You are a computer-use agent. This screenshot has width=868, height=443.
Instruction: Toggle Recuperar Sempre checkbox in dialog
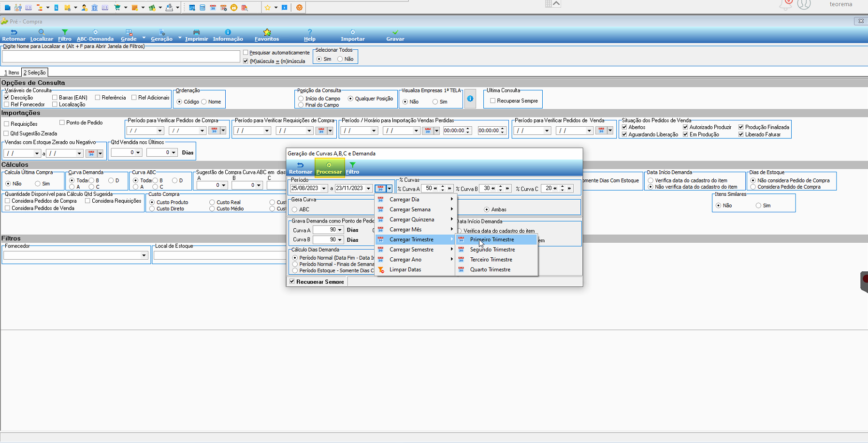(x=292, y=281)
